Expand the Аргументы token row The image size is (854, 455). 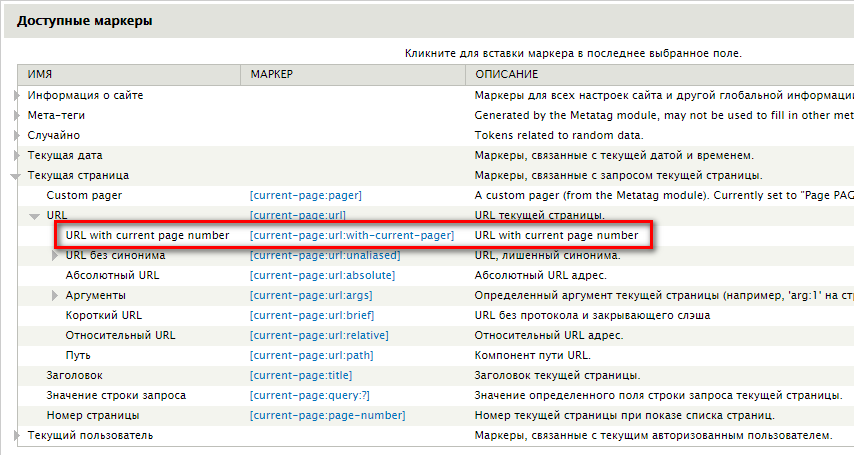click(x=56, y=295)
